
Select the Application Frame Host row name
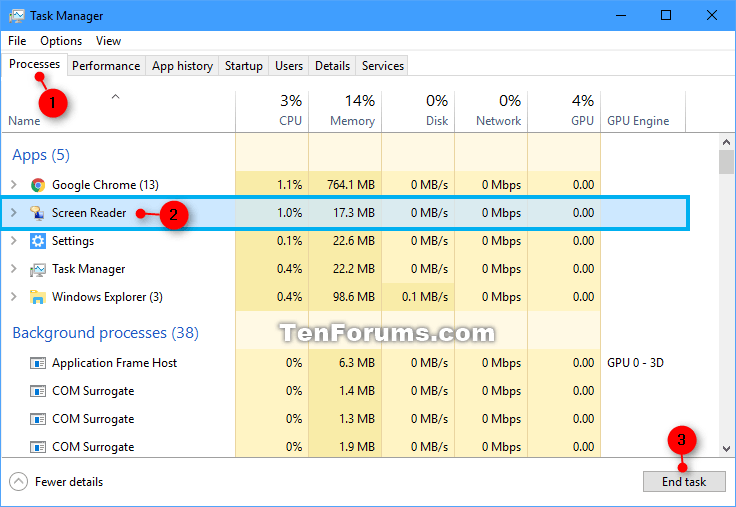coord(115,363)
